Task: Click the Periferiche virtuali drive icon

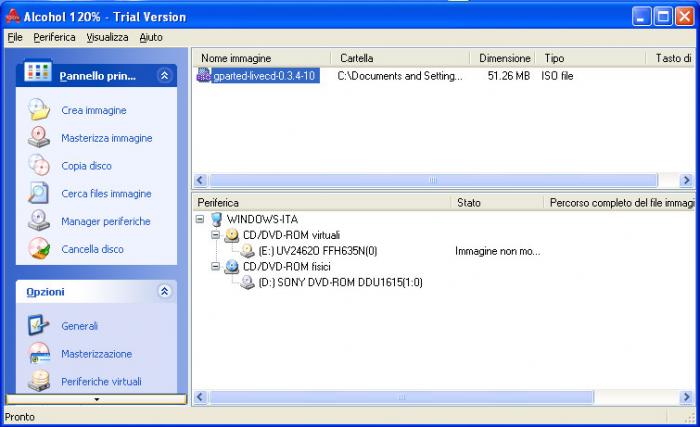Action: [x=39, y=381]
